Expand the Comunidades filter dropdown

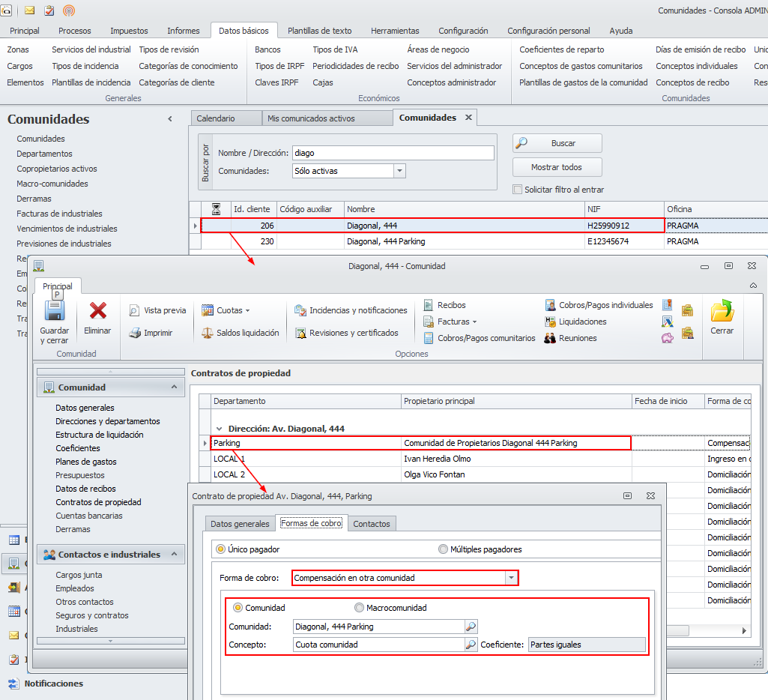[399, 171]
